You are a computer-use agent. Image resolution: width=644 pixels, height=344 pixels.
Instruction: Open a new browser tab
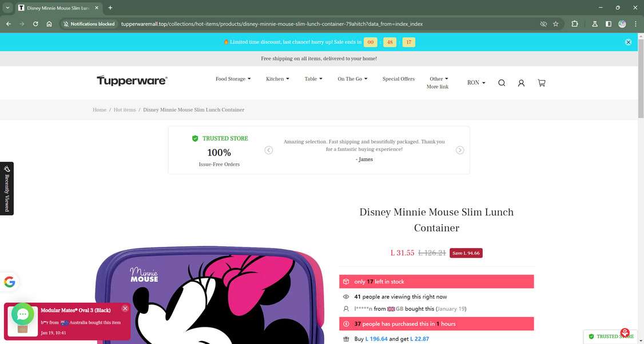point(110,8)
